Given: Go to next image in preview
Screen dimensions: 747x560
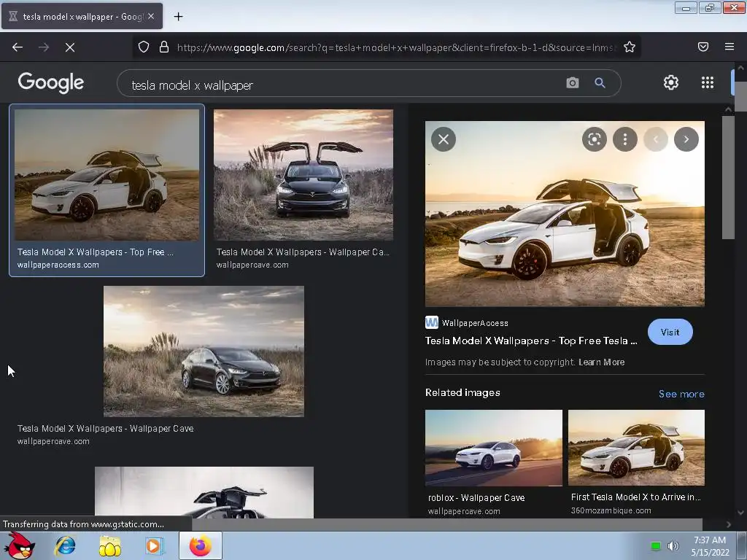Looking at the screenshot, I should coord(686,139).
